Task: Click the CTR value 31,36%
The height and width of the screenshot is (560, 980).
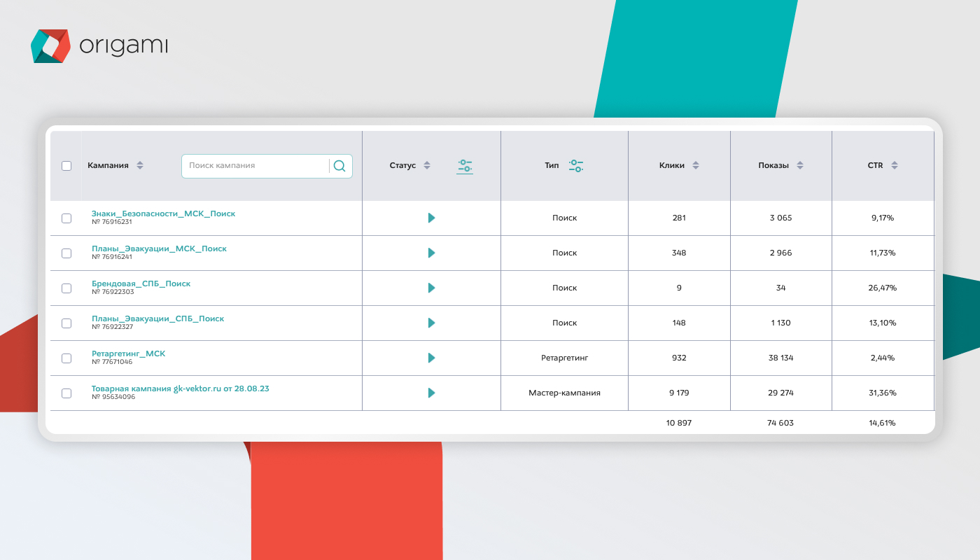Action: pyautogui.click(x=883, y=393)
